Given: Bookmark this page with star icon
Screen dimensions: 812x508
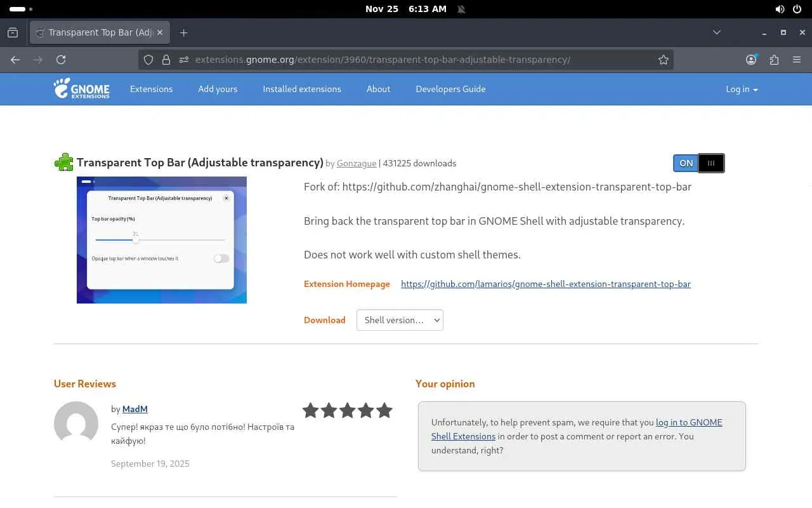Looking at the screenshot, I should coord(664,60).
